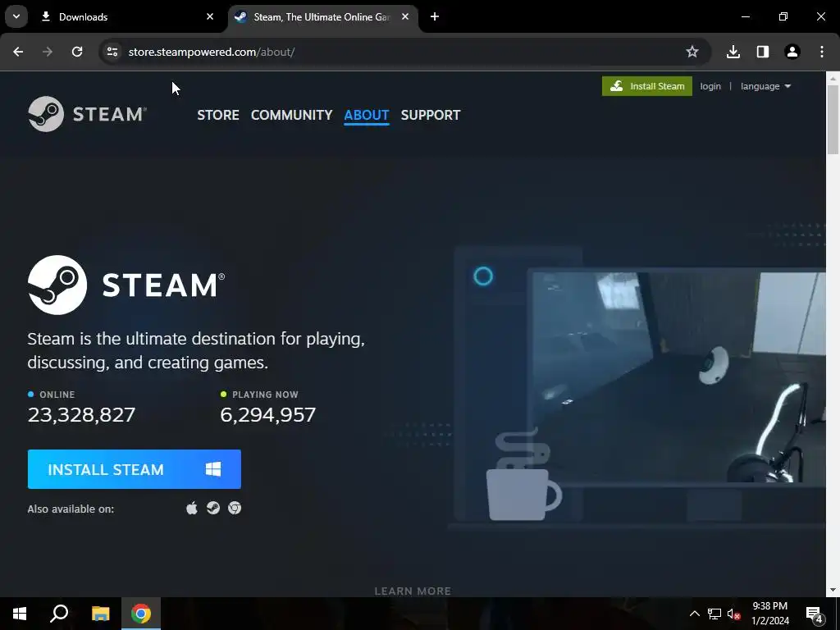Show hidden system tray icons
Screen dimensions: 840x630
pos(694,614)
